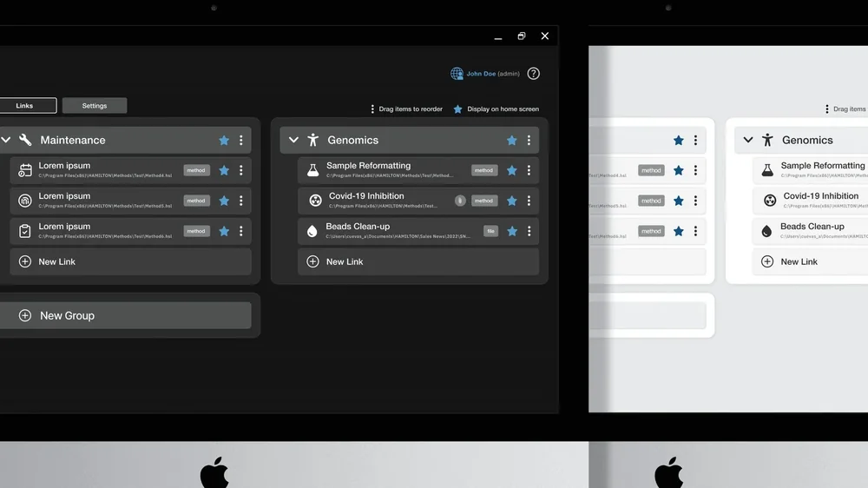Toggle top group star in light window
The width and height of the screenshot is (868, 488).
pyautogui.click(x=679, y=140)
